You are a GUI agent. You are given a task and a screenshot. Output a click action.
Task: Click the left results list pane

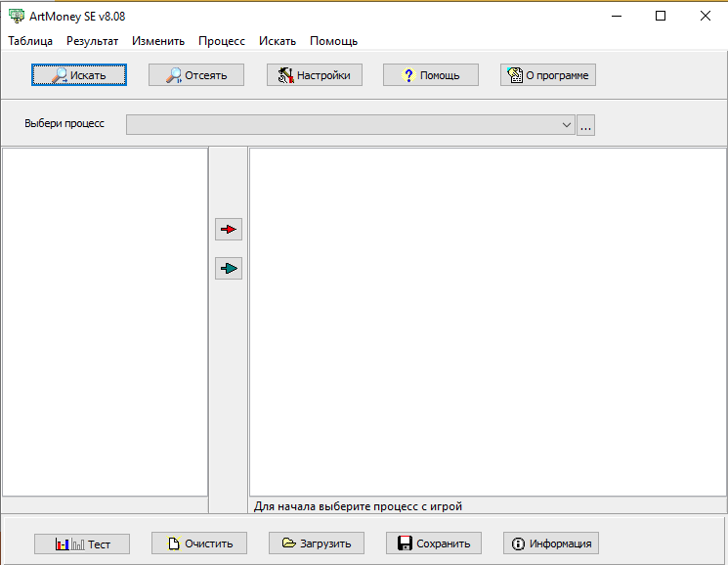(x=105, y=322)
